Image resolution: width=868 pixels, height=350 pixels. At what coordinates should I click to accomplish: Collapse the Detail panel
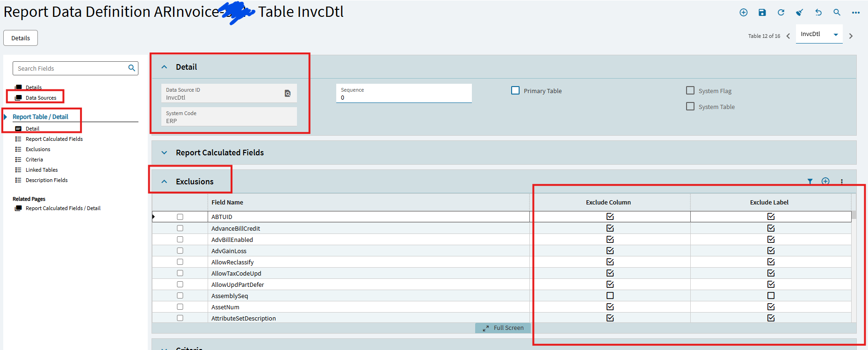pyautogui.click(x=164, y=67)
